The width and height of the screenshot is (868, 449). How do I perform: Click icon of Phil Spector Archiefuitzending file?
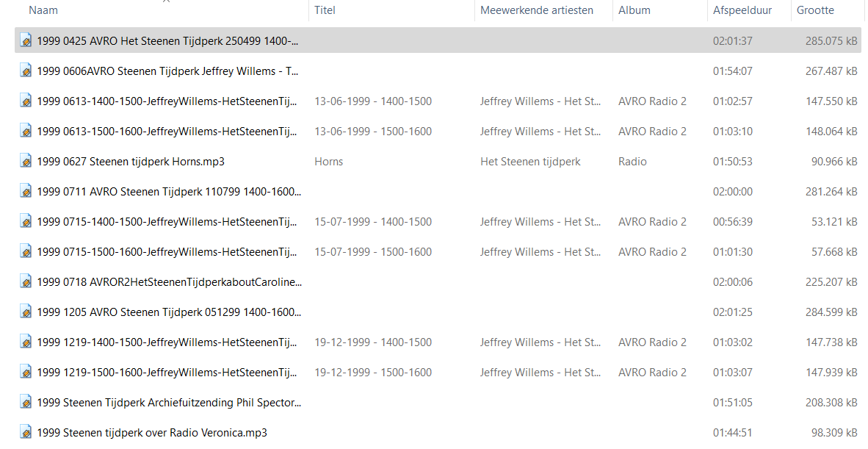(26, 402)
